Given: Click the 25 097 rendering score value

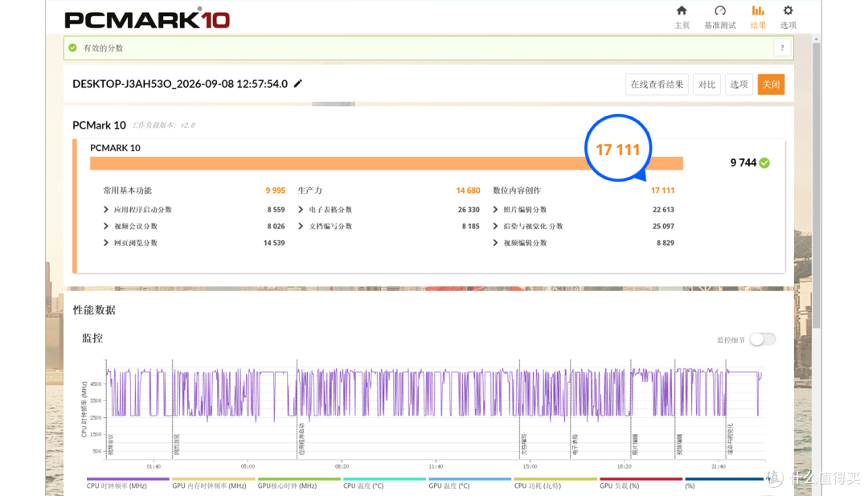Looking at the screenshot, I should (663, 227).
